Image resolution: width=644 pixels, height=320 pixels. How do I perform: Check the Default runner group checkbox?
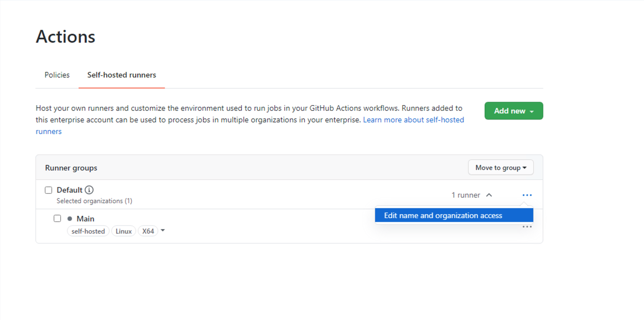[48, 189]
